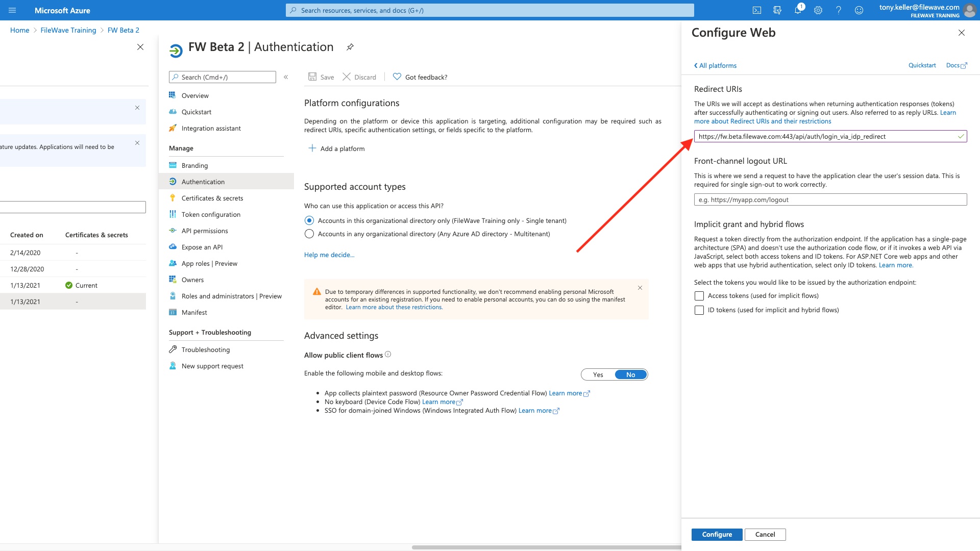980x551 pixels.
Task: Enable Access tokens checkbox
Action: (x=699, y=296)
